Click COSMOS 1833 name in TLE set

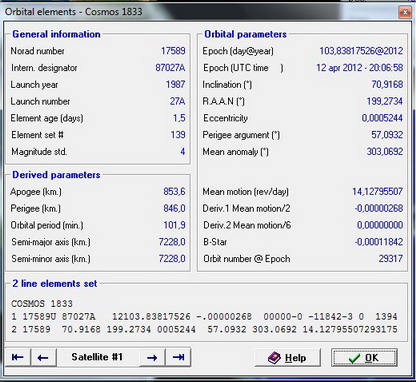click(x=42, y=304)
